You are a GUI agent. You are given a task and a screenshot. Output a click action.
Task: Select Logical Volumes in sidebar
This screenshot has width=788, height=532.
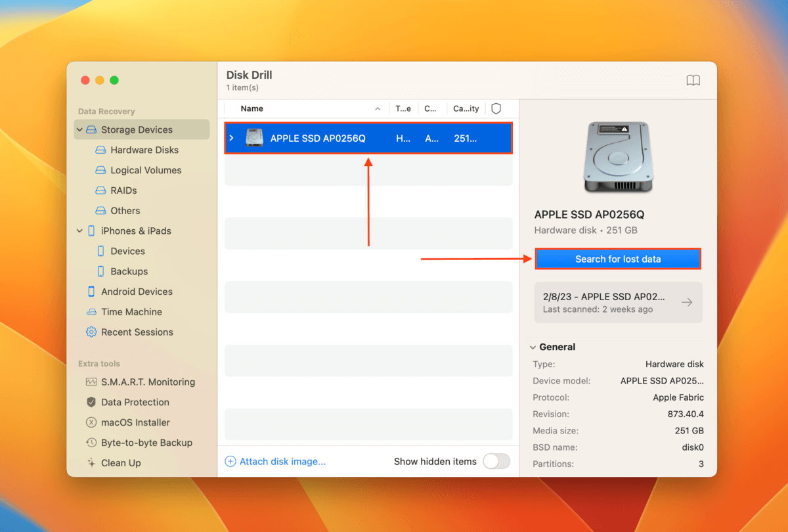(145, 171)
